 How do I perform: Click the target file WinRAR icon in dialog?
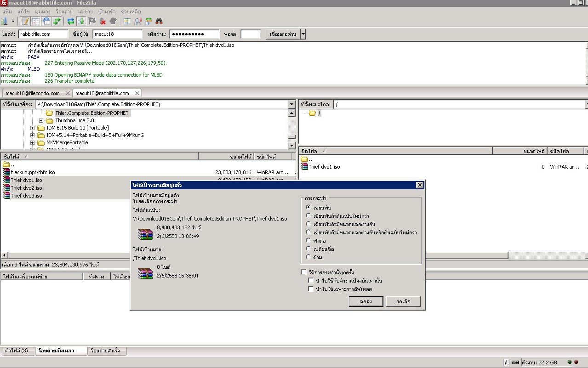coord(145,273)
